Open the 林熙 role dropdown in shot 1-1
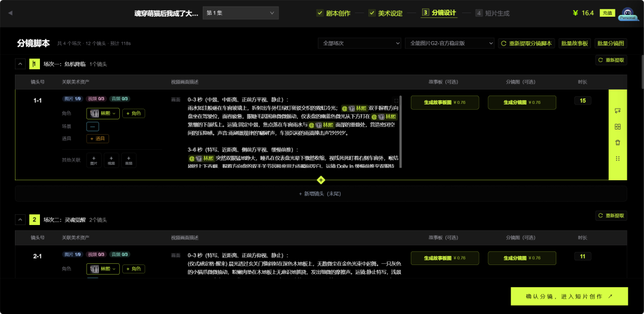The height and width of the screenshot is (314, 644). pos(103,113)
